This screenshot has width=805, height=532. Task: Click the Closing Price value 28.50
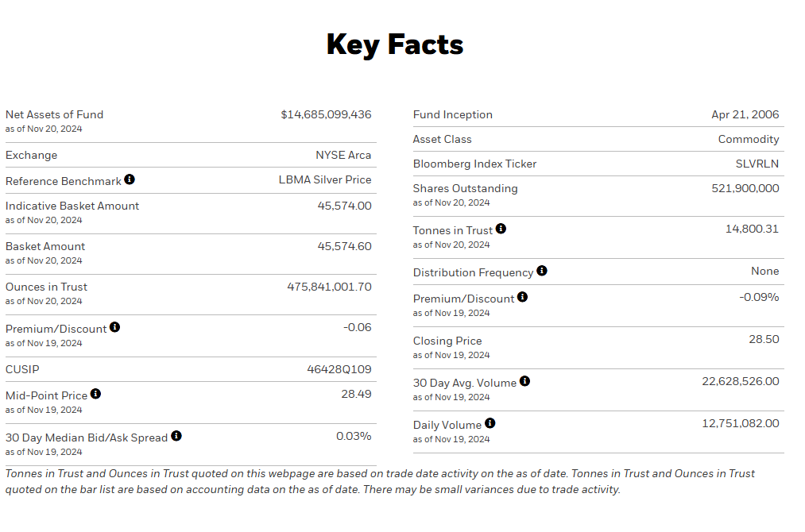764,340
